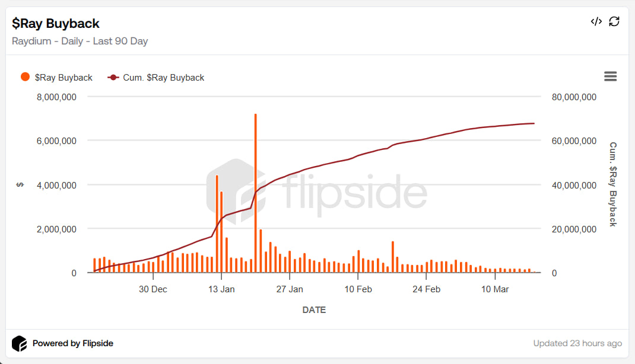Click the $Ray Buyback chart title
Viewport: 635px width, 364px height.
tap(56, 24)
